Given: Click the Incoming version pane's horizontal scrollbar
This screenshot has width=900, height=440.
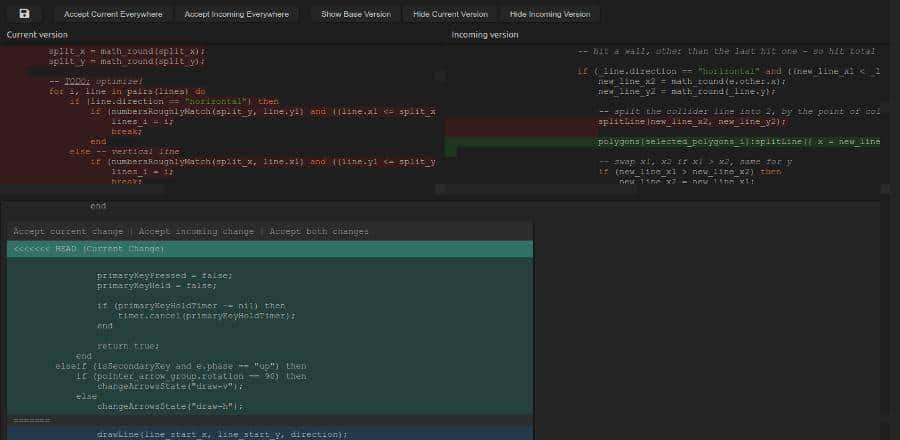Looking at the screenshot, I should click(x=542, y=189).
